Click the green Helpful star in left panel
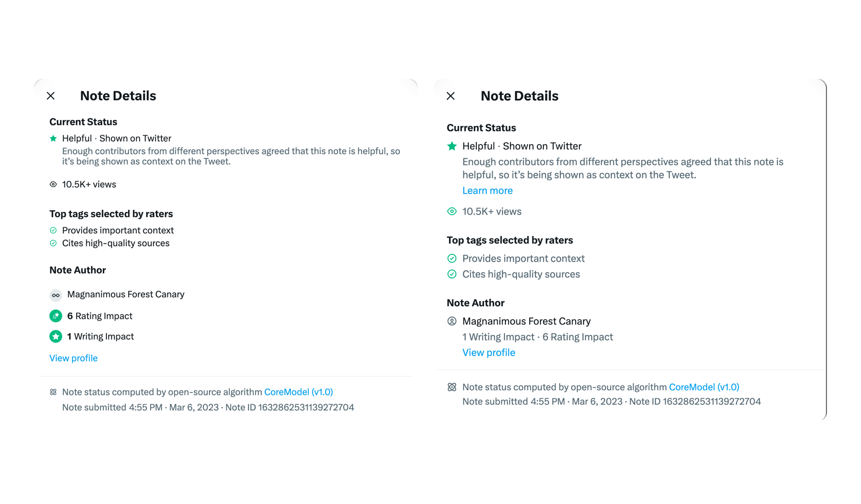The image size is (861, 504). [x=53, y=138]
